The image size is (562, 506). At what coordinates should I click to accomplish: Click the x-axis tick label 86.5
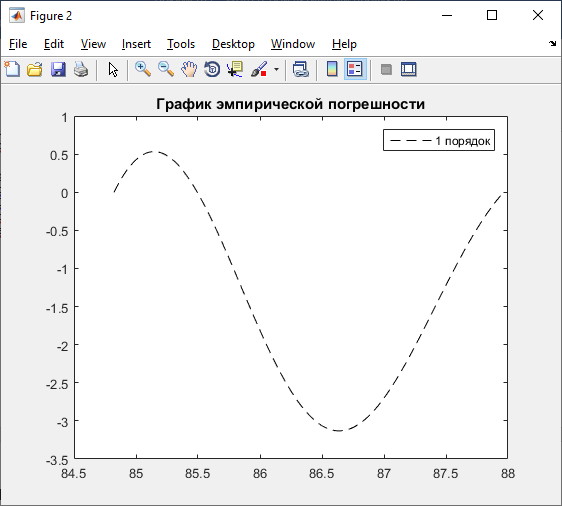click(322, 474)
